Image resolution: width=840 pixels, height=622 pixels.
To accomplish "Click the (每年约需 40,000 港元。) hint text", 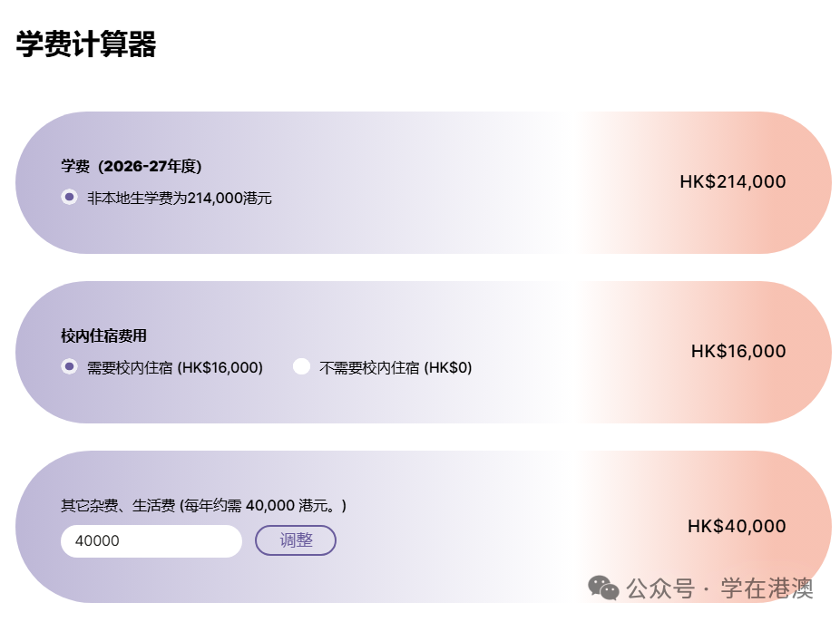I will point(263,505).
